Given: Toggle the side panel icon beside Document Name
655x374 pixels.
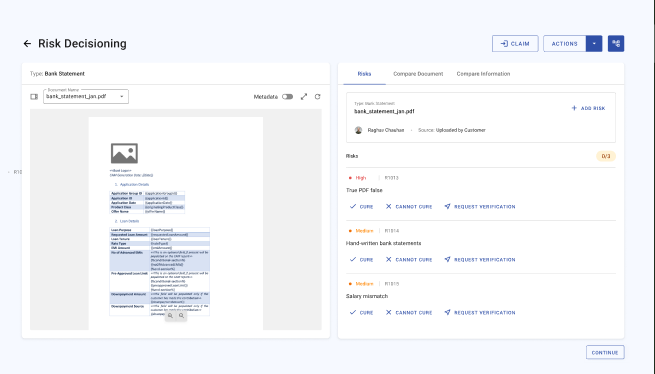Looking at the screenshot, I should click(34, 97).
